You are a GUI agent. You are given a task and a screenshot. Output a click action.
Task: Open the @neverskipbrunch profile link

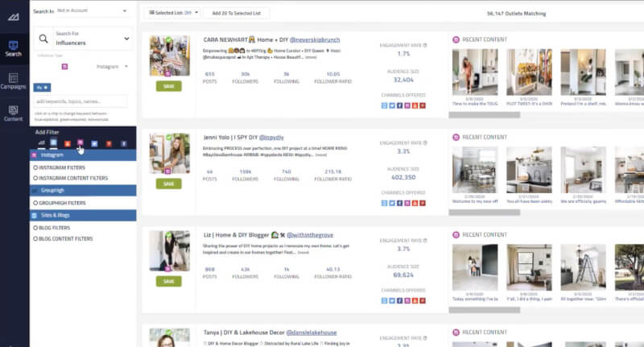[x=315, y=39]
